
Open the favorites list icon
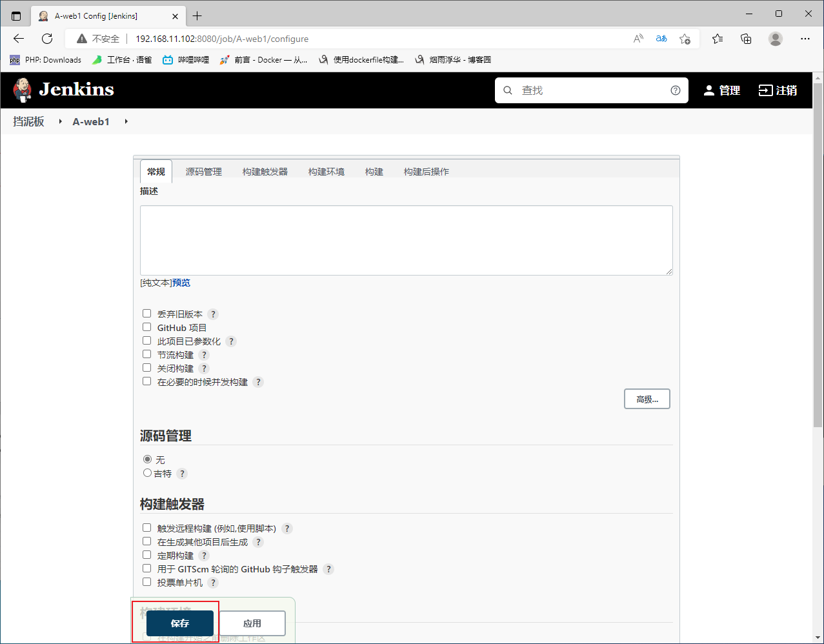coord(718,39)
